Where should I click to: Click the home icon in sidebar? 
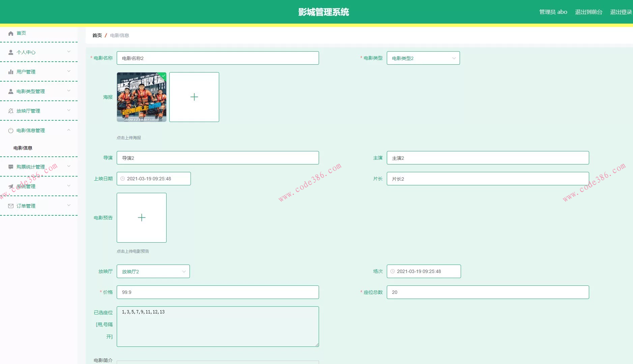[11, 33]
